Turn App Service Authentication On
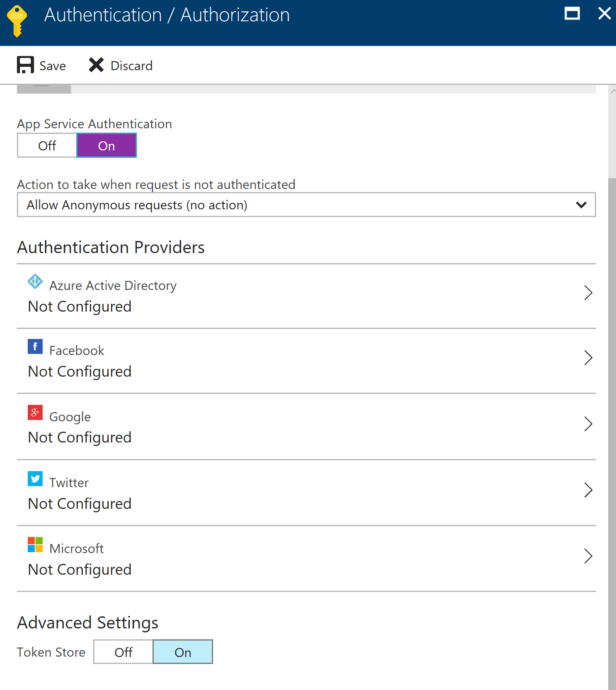Screen dimensions: 616x690 [x=107, y=146]
